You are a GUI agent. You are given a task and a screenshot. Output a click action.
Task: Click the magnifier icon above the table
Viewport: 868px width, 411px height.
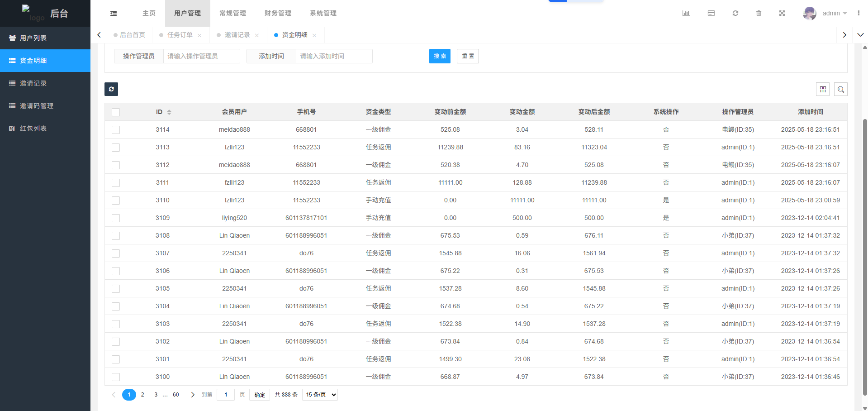pyautogui.click(x=841, y=90)
